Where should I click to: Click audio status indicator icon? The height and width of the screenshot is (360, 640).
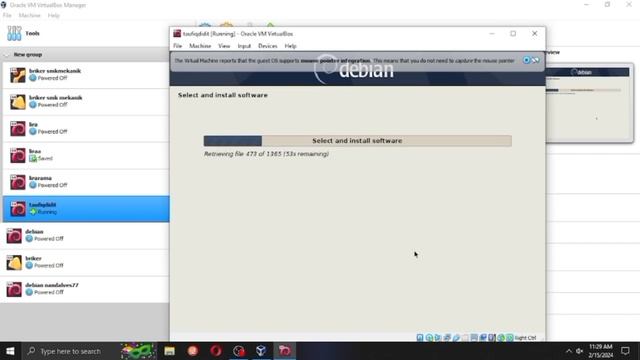438,338
